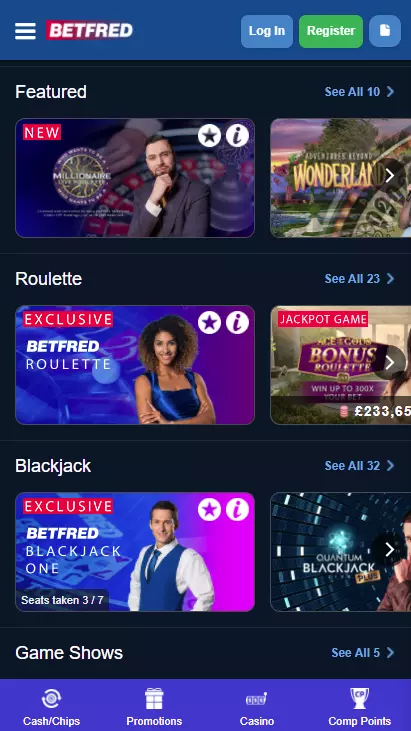
Task: Toggle favorite star on Betfred Blackjack One
Action: coord(209,510)
